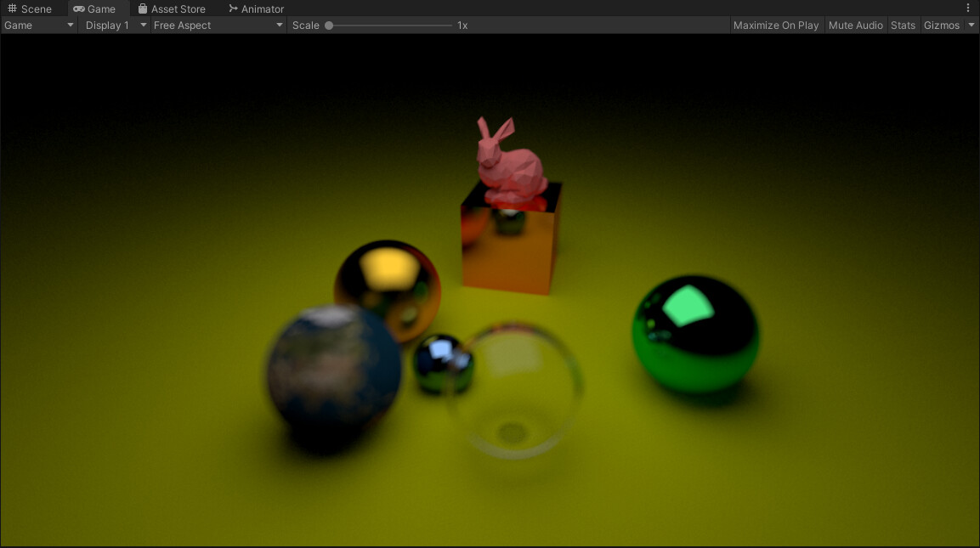Open the Game view mode dropdown
This screenshot has height=548, width=980.
(38, 25)
